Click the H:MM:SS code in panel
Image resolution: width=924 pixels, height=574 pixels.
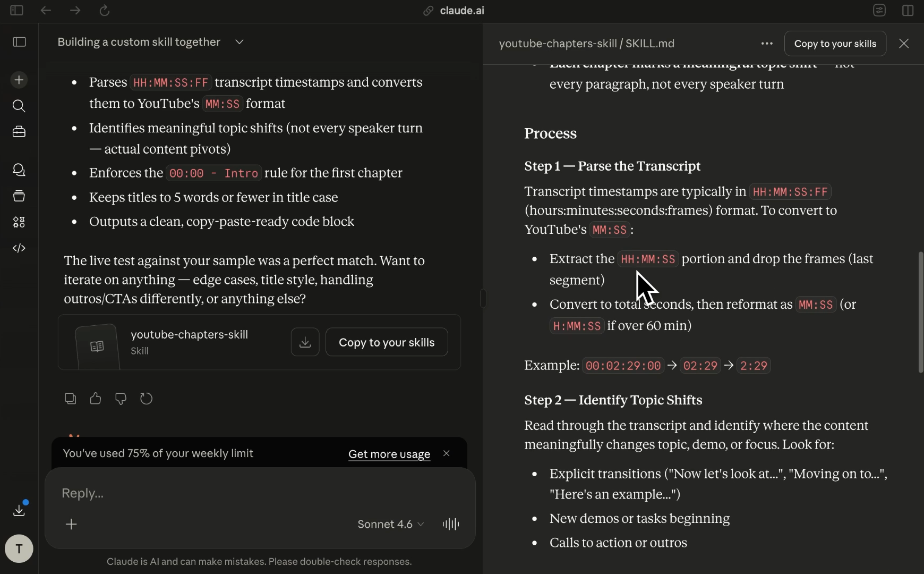pyautogui.click(x=577, y=326)
